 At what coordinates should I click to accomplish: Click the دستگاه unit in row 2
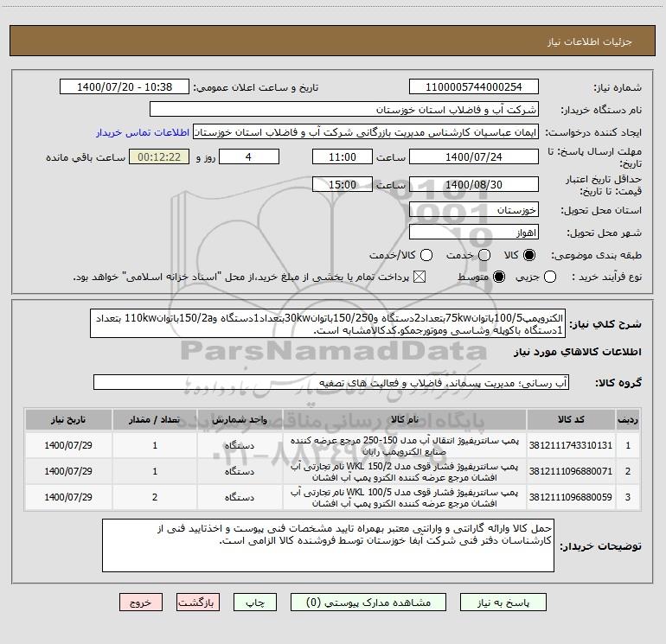240,471
